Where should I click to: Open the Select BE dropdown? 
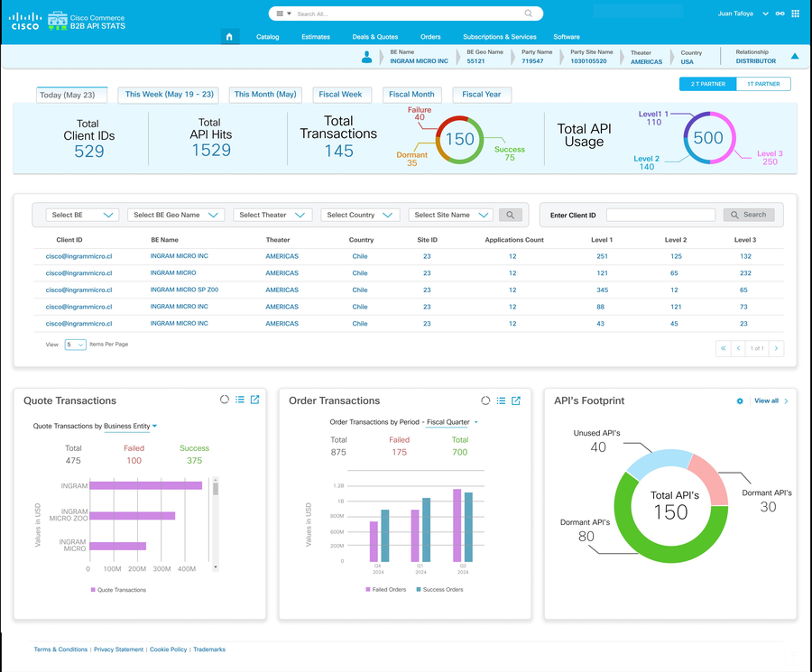coord(82,215)
